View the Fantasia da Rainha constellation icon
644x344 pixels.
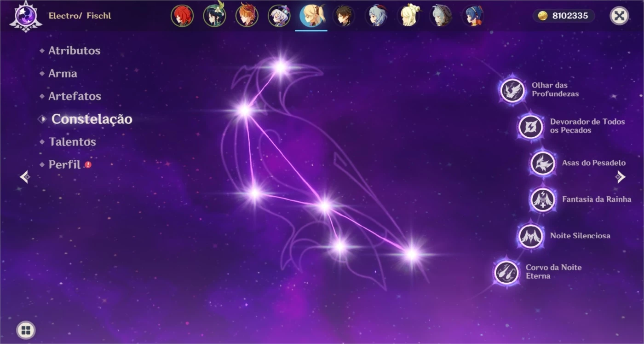click(542, 199)
